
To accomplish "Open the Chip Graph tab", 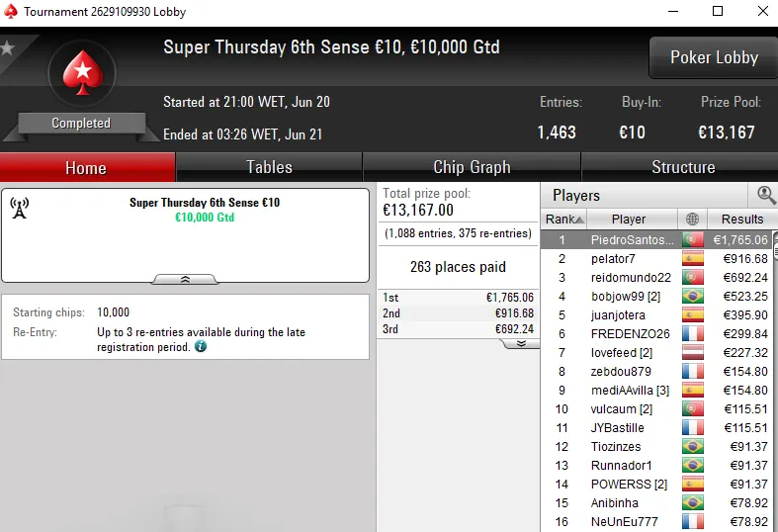I will click(x=472, y=167).
